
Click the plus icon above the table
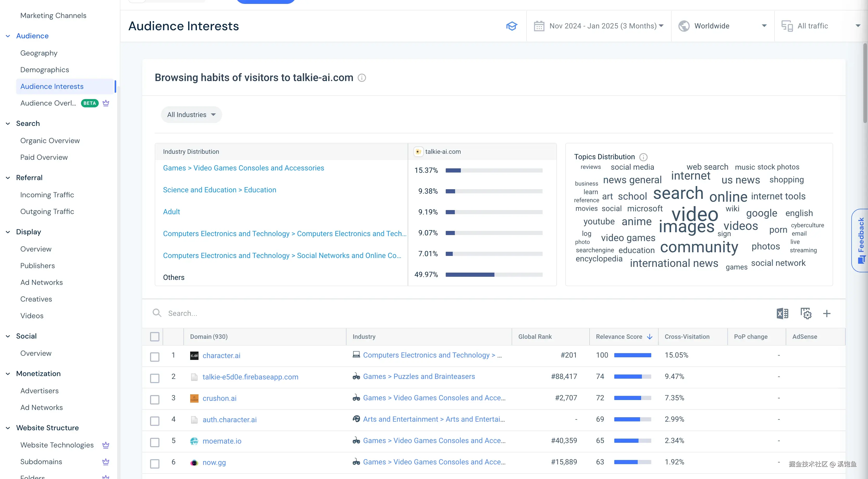pyautogui.click(x=827, y=314)
